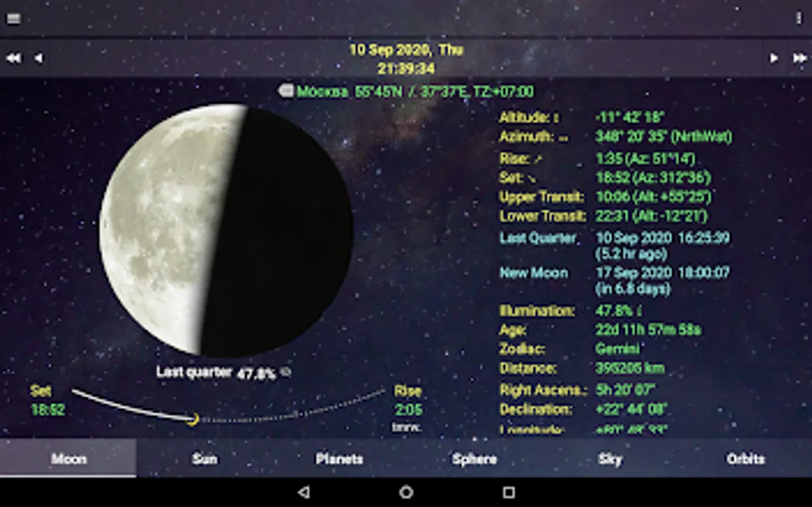
Task: Tap the icon beside Last quarter 47.8%
Action: [286, 372]
